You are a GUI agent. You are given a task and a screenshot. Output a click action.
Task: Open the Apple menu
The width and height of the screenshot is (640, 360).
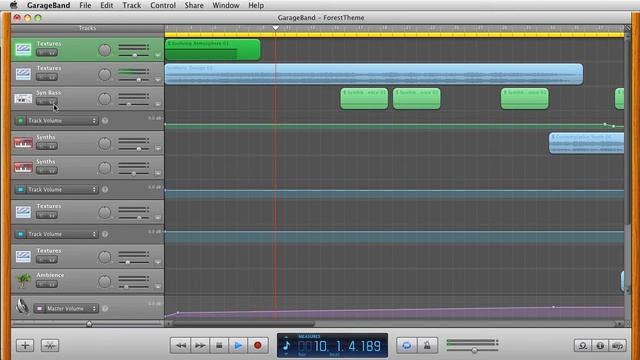point(13,5)
